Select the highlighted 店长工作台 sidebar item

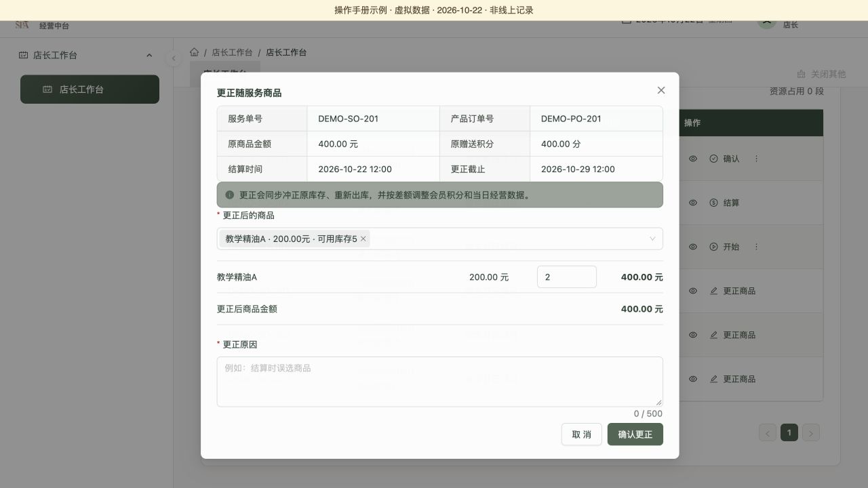(x=90, y=89)
